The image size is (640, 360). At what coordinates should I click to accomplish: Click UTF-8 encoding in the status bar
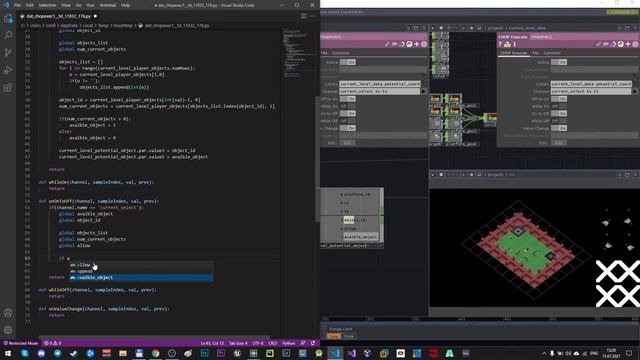258,343
